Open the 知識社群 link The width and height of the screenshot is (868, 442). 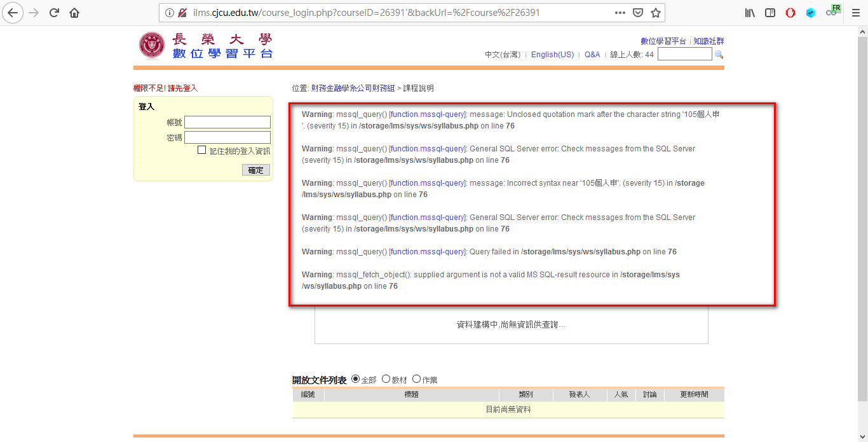click(x=709, y=41)
